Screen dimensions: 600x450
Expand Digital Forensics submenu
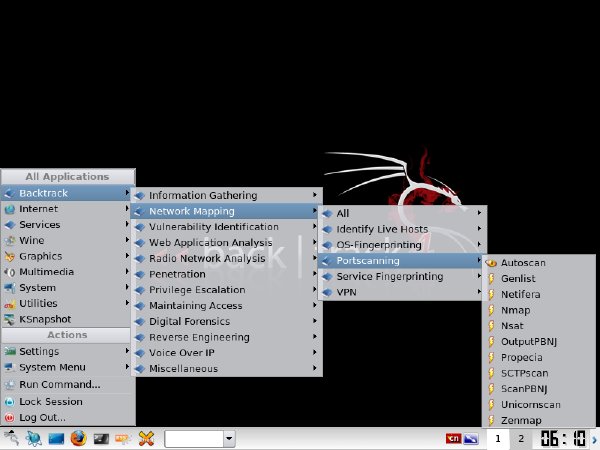227,321
